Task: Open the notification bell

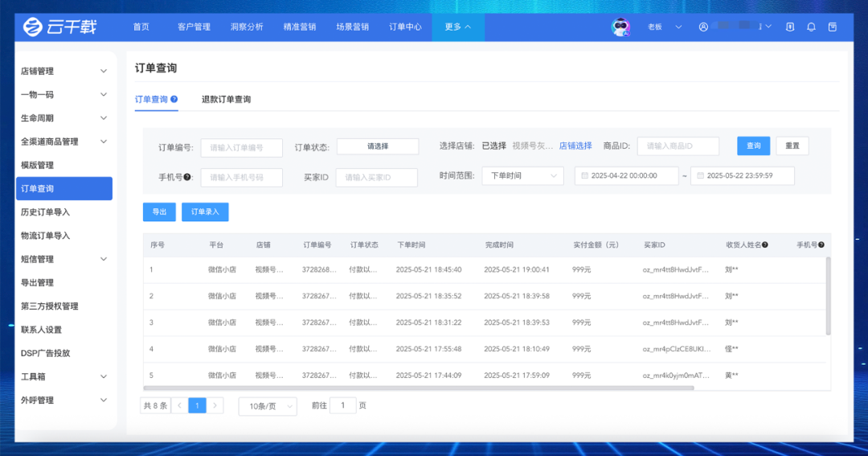Action: tap(811, 27)
